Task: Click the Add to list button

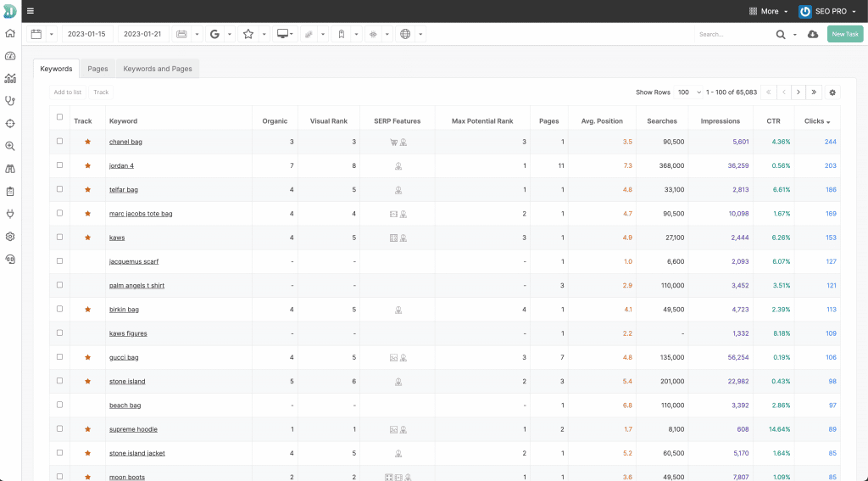Action: [x=68, y=92]
